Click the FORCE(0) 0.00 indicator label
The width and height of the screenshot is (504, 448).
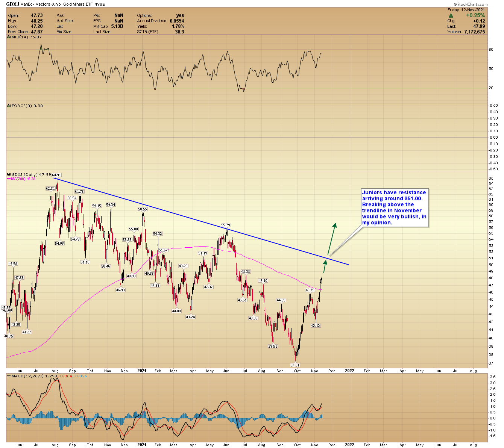click(27, 106)
